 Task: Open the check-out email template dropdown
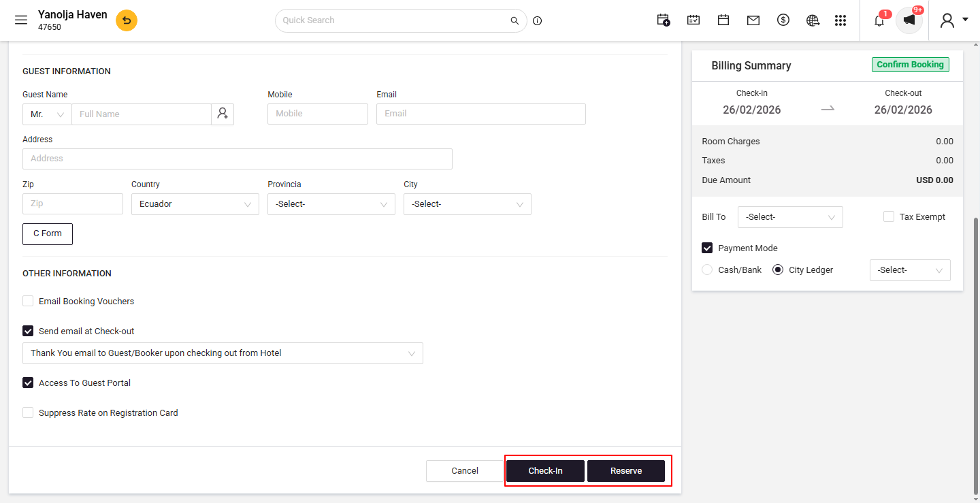[223, 353]
